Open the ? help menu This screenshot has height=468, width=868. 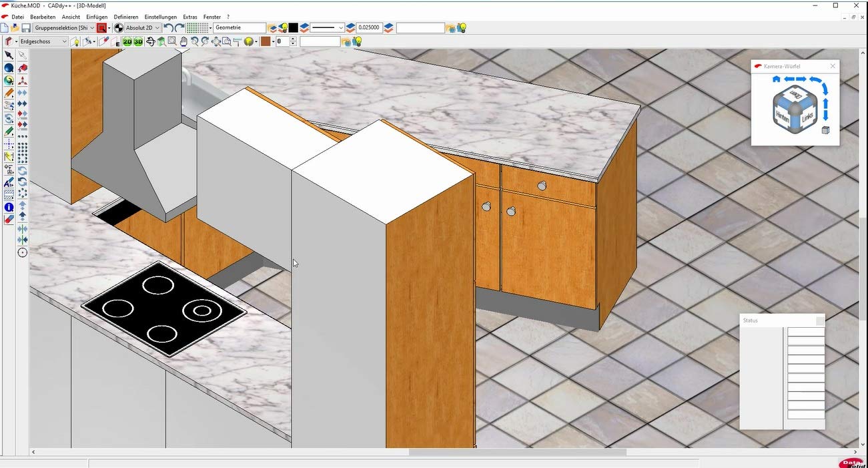coord(228,17)
